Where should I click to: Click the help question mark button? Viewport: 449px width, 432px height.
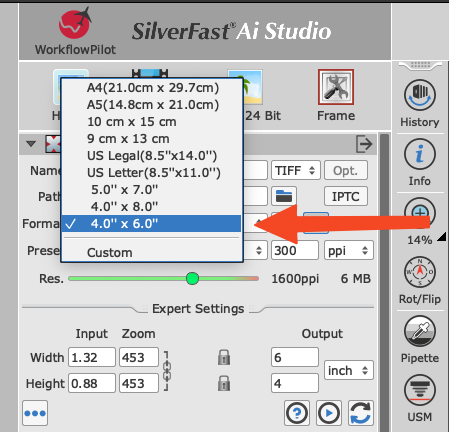coord(297,413)
